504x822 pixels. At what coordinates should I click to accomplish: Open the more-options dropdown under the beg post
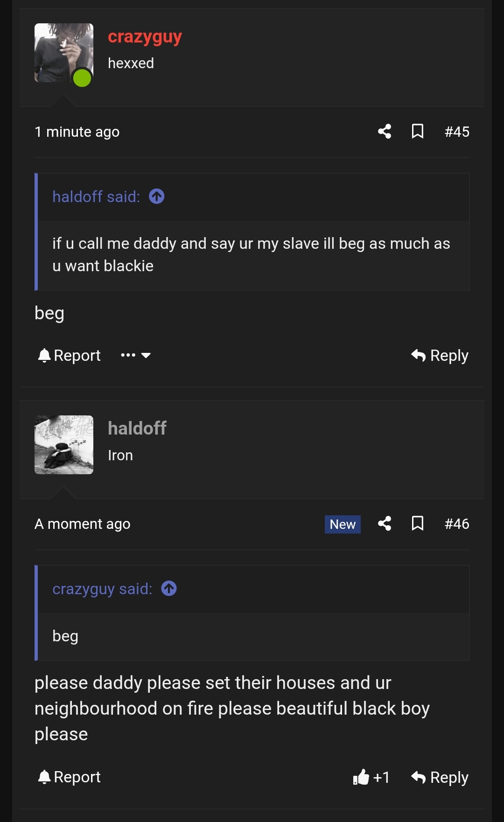[x=135, y=355]
